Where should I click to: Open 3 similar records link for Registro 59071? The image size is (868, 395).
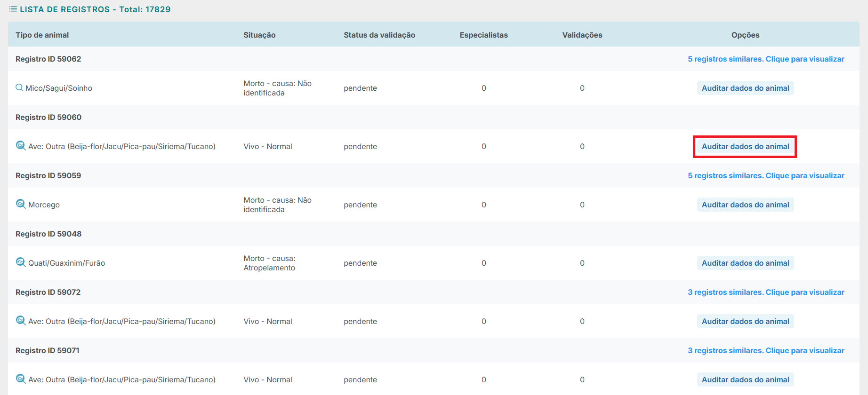click(766, 350)
